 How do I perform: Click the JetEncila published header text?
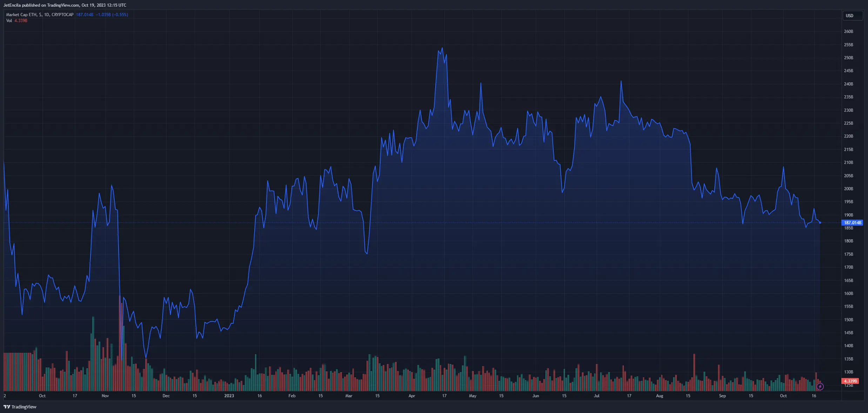[65, 5]
